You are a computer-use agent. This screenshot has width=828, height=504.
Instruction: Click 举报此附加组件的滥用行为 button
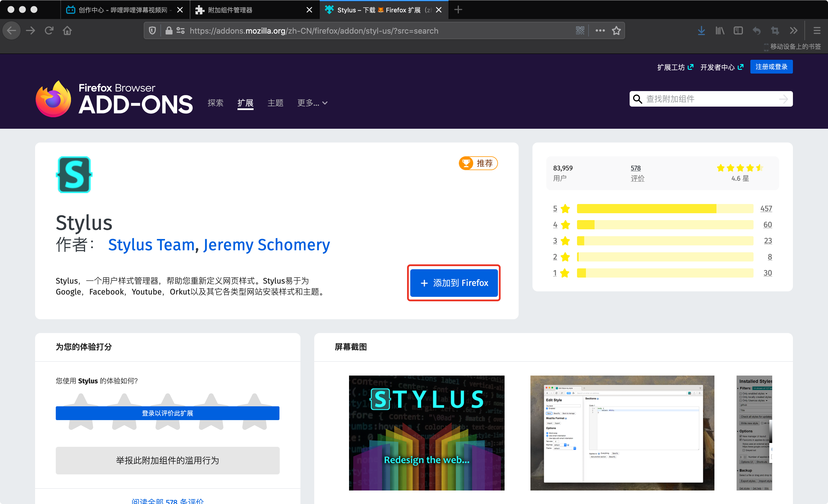(167, 460)
